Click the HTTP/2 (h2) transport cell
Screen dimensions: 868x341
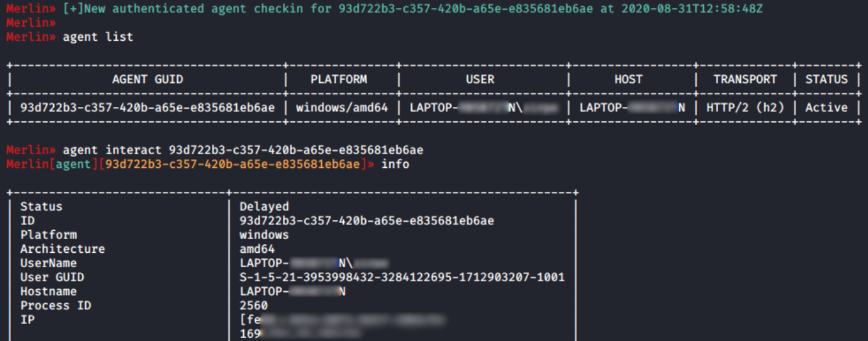point(745,108)
